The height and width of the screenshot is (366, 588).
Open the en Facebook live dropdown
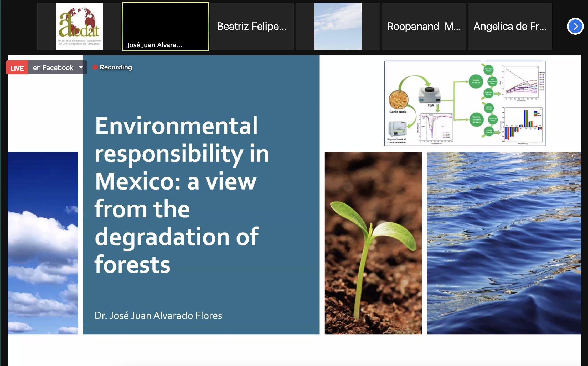pos(53,68)
